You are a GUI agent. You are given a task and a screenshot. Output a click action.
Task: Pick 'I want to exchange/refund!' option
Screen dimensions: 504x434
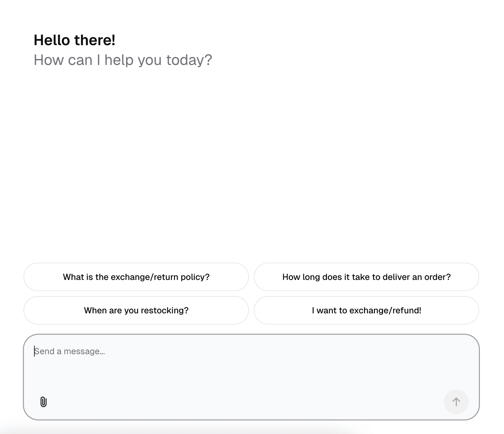coord(366,310)
